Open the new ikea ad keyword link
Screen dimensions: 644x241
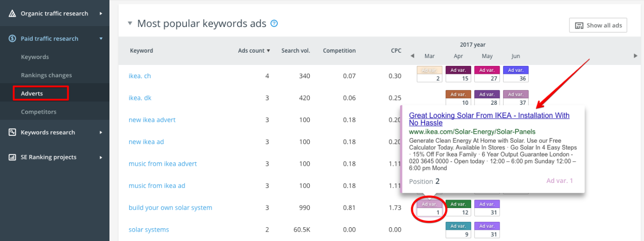pyautogui.click(x=146, y=142)
